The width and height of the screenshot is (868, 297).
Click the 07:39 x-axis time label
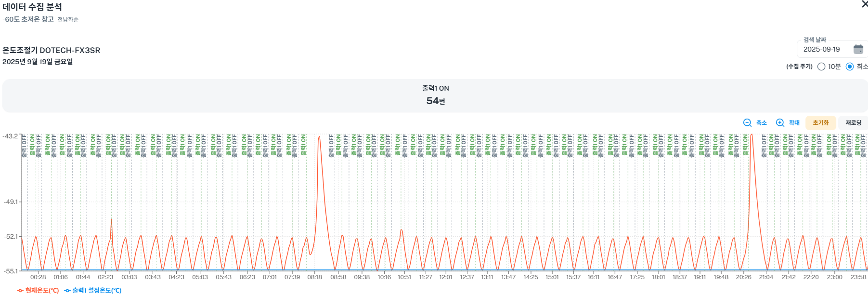point(292,277)
